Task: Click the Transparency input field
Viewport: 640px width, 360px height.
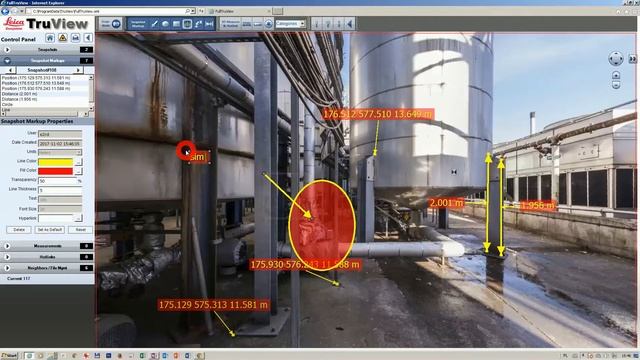Action: 57,180
